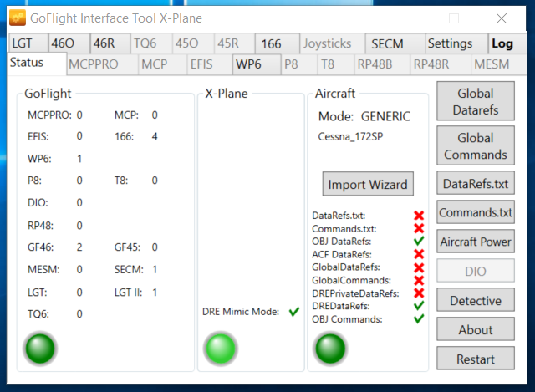Click the red X beside ACF DataRefs

[x=419, y=254]
